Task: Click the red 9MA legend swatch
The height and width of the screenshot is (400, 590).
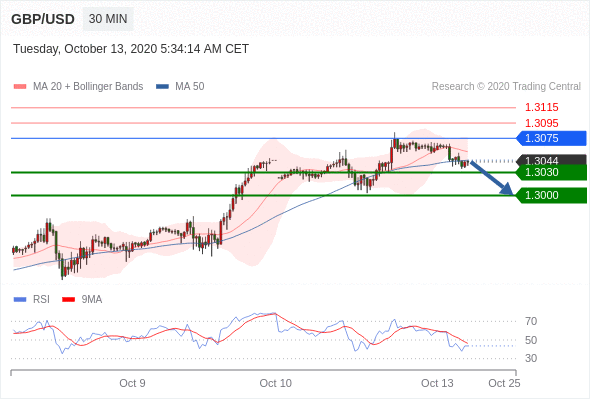Action: tap(68, 300)
